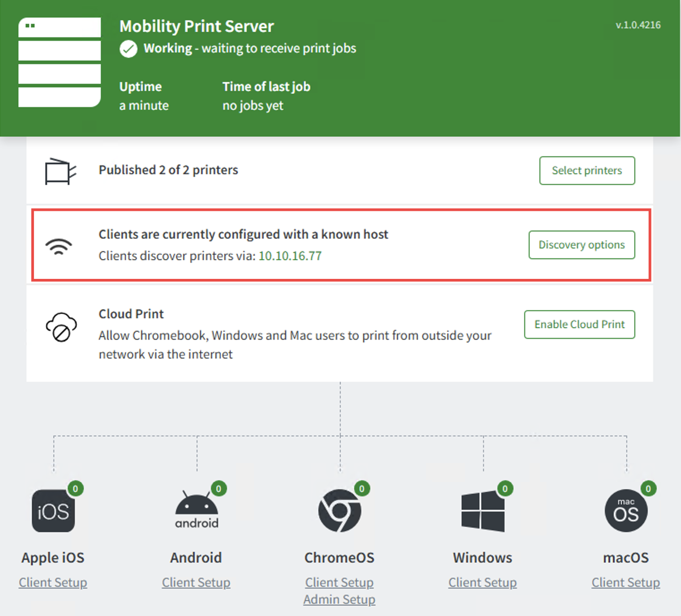Click the ChromeOS label
This screenshot has width=681, height=616.
coord(339,558)
